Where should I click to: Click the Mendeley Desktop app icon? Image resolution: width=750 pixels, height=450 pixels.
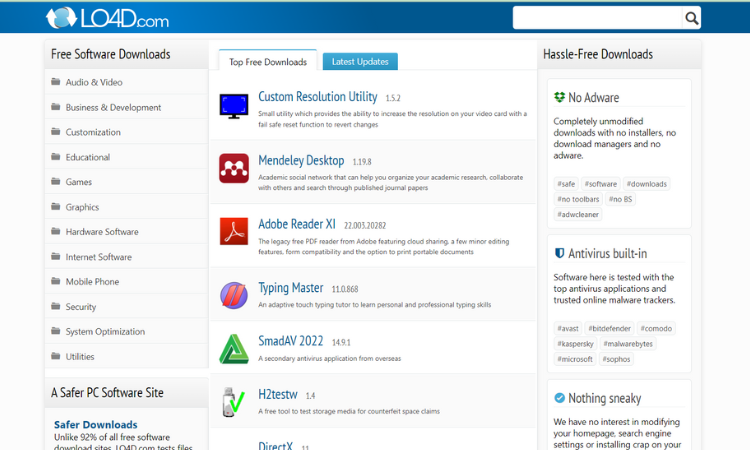click(234, 168)
